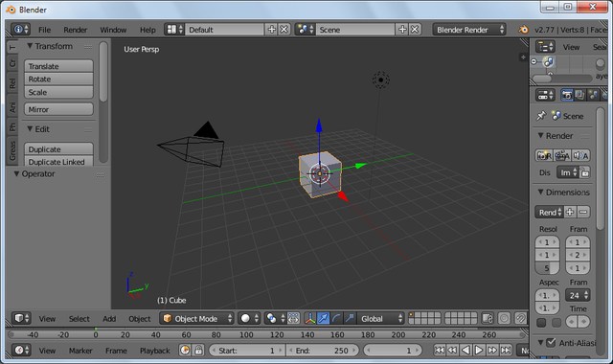Open the 3D view Select menu
The height and width of the screenshot is (364, 613).
pyautogui.click(x=79, y=319)
